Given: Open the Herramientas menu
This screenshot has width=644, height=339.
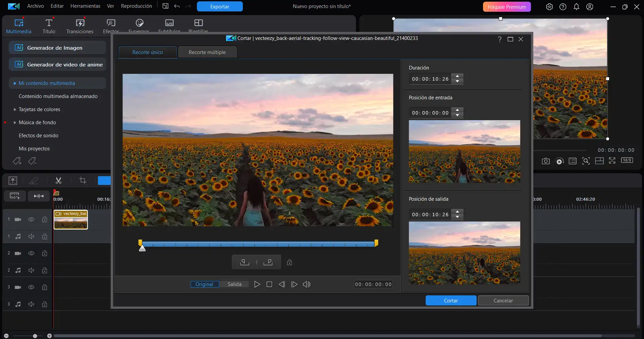Looking at the screenshot, I should pyautogui.click(x=85, y=6).
